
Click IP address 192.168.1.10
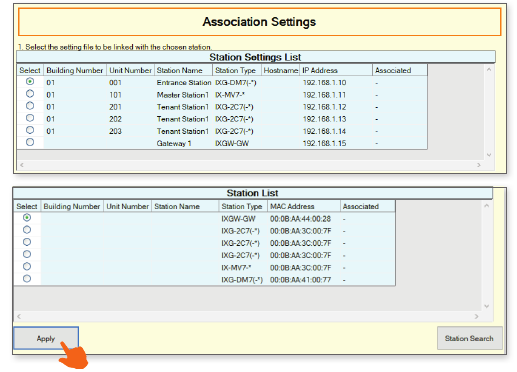[x=324, y=83]
